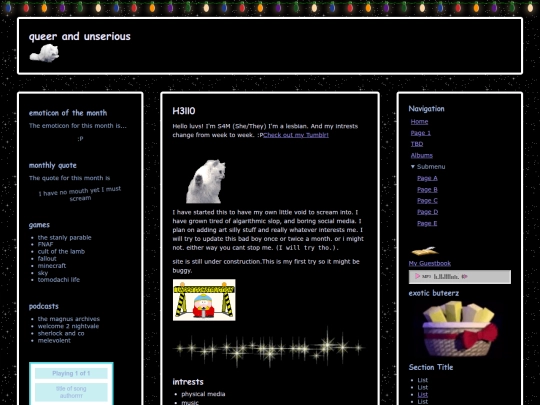Click the waving white cat gif
Screen dimensions: 540x405
(206, 181)
